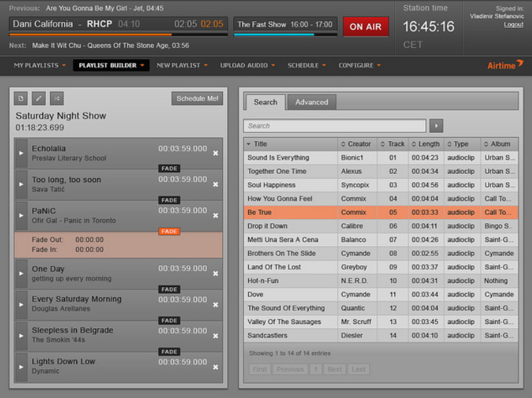Sort the table by Track column
532x398 pixels.
(x=393, y=144)
